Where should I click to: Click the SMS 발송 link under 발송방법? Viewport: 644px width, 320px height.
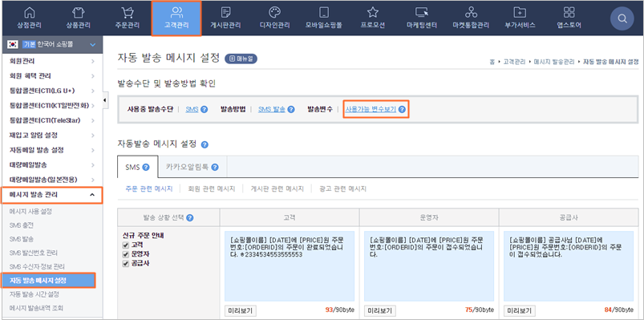[x=272, y=110]
